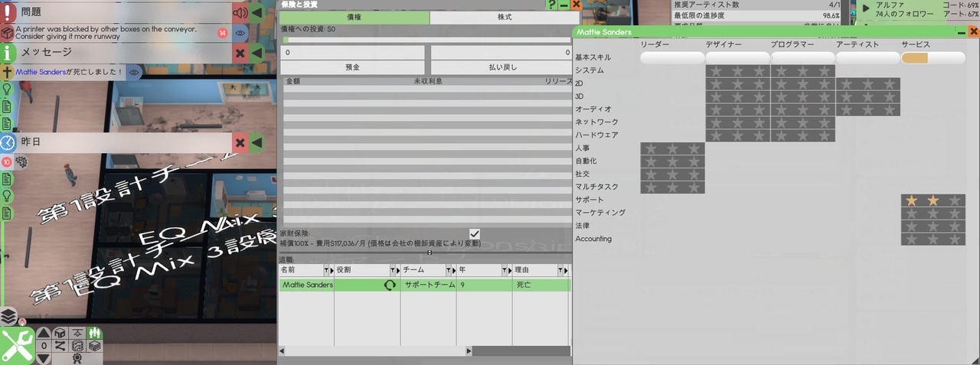Toggle the 家財保険 insurance checkbox

pos(475,233)
